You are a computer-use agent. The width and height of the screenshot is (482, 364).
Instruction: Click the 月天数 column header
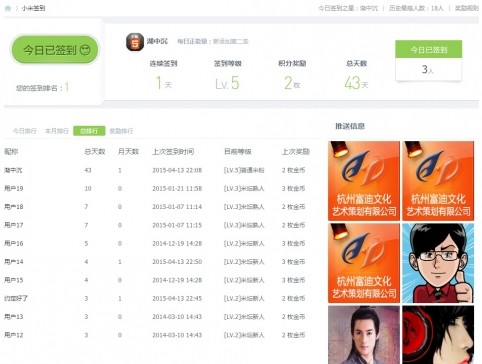click(x=128, y=152)
